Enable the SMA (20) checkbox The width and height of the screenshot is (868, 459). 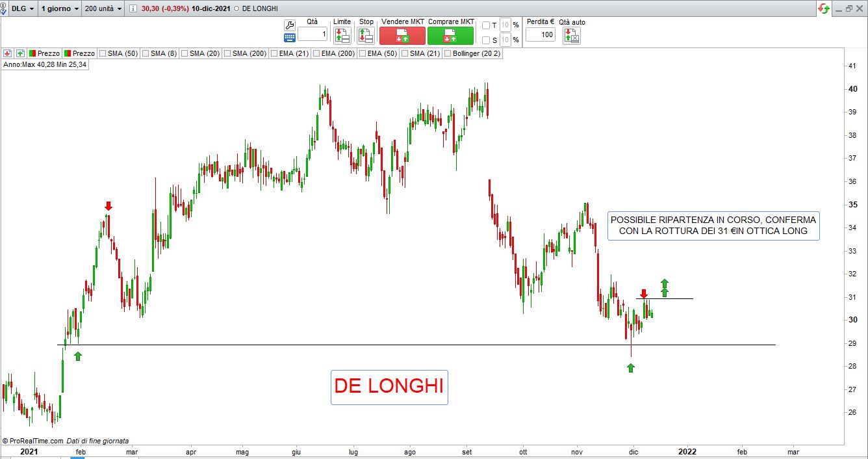[x=184, y=54]
